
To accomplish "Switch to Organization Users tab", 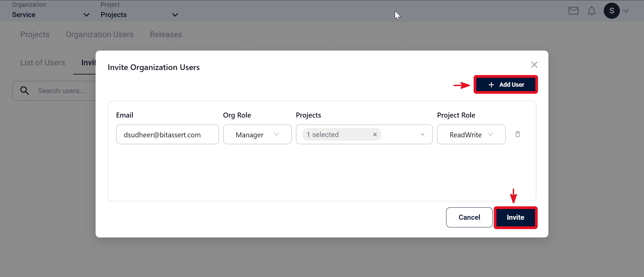I will pos(100,34).
